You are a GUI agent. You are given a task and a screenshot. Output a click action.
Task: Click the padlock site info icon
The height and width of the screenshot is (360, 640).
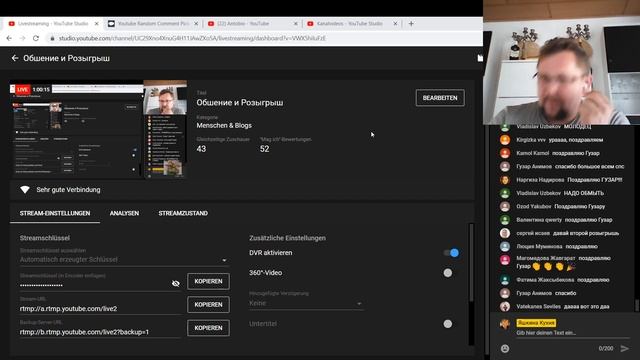pos(52,38)
